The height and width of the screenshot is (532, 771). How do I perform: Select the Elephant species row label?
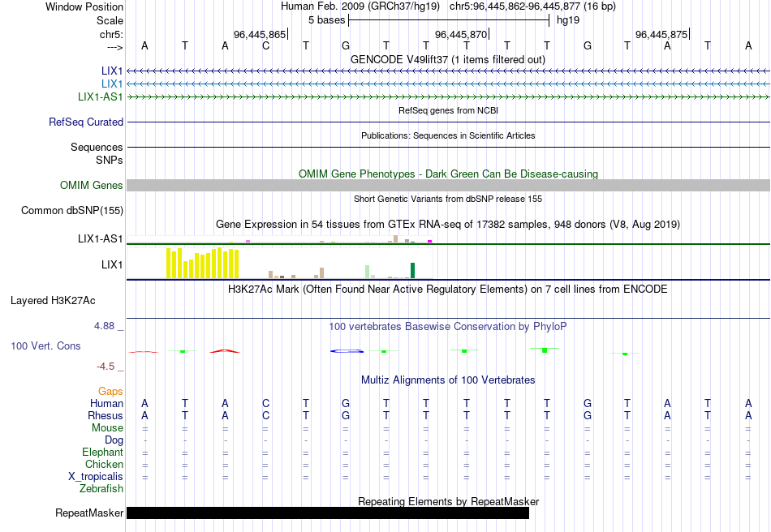pos(103,452)
